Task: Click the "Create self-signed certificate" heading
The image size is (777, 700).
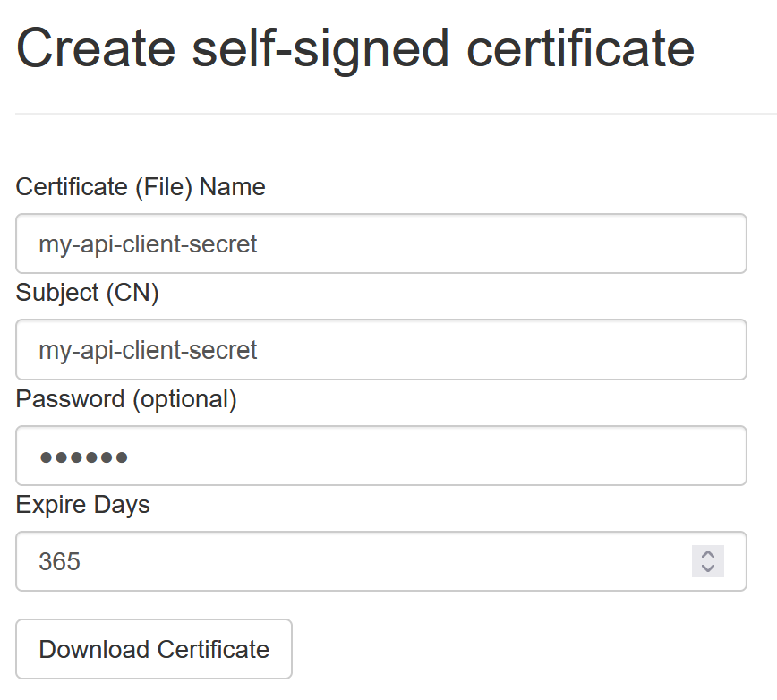Action: 355,48
